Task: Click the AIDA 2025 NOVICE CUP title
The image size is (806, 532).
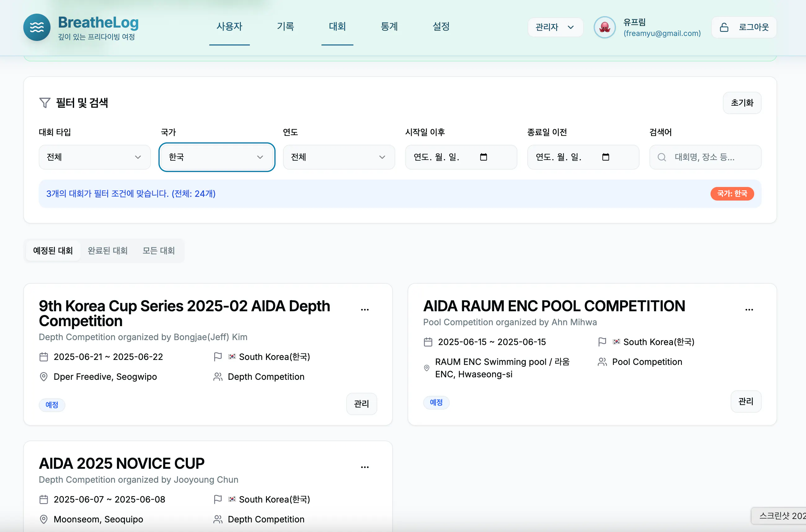Action: (122, 463)
